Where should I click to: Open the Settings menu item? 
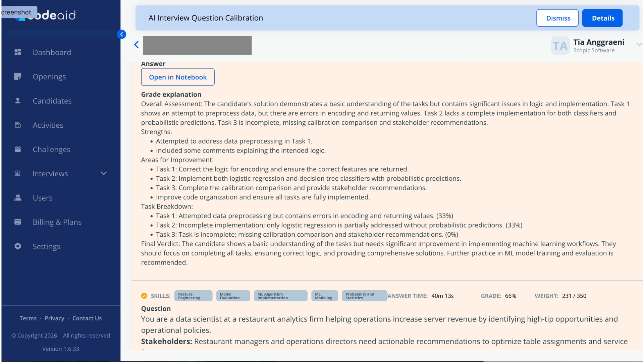coord(46,246)
